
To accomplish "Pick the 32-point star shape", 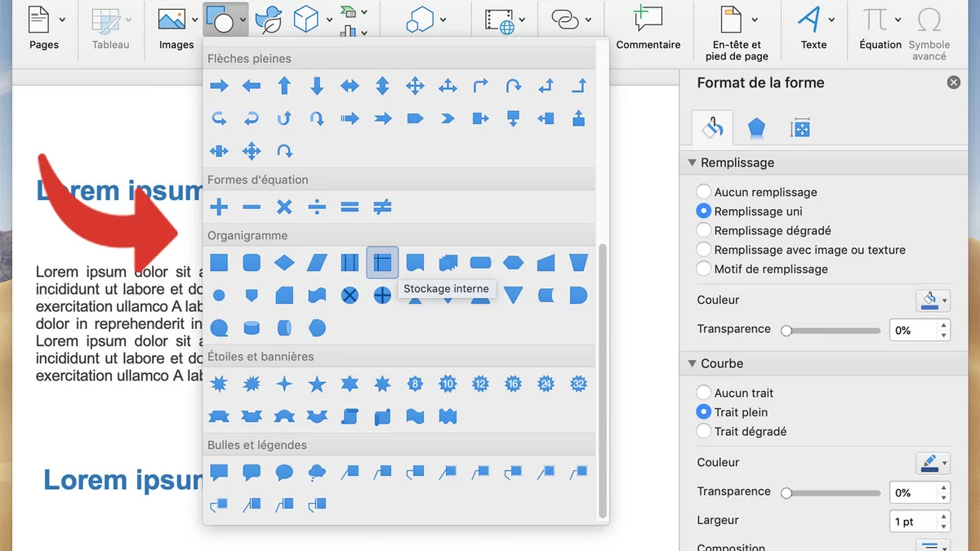I will click(578, 384).
